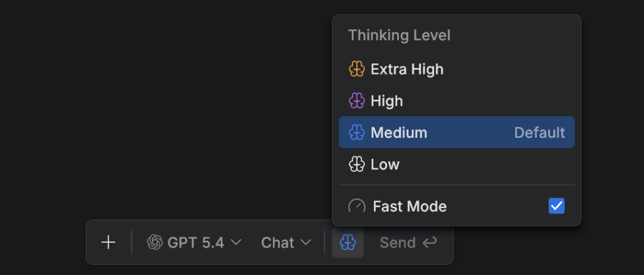Click the Default label on Medium row
The image size is (644, 275).
click(540, 132)
